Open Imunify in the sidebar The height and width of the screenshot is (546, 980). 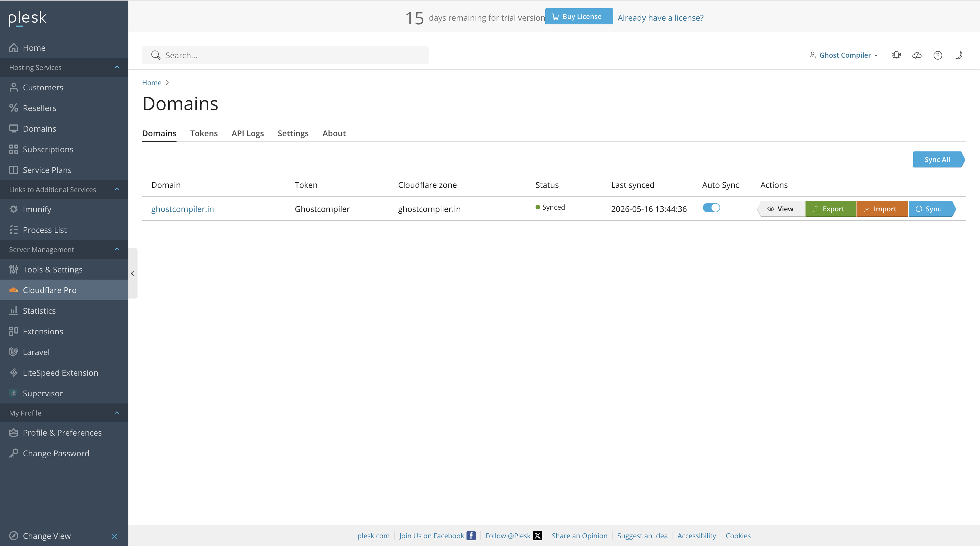pos(64,209)
